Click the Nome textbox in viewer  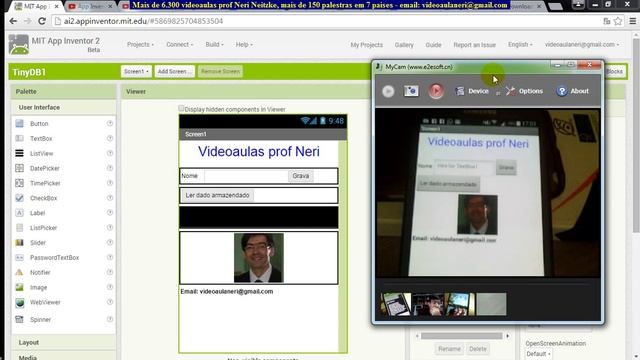(x=246, y=176)
